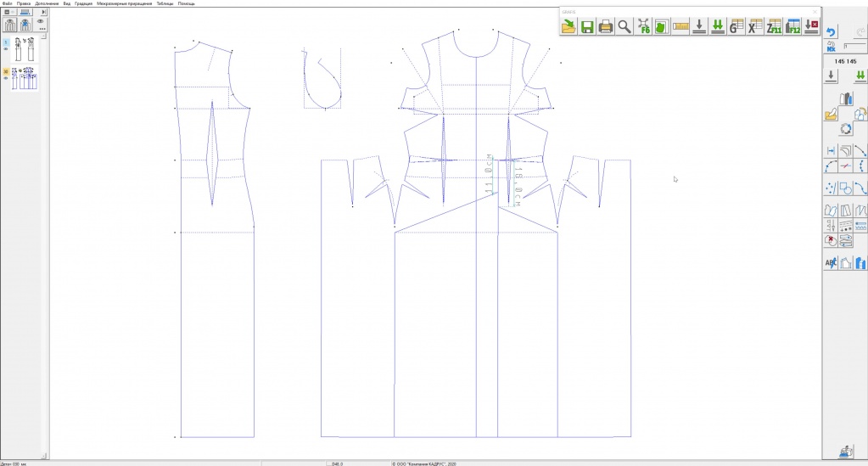Click the G table icon
This screenshot has height=466, width=868.
coord(736,26)
